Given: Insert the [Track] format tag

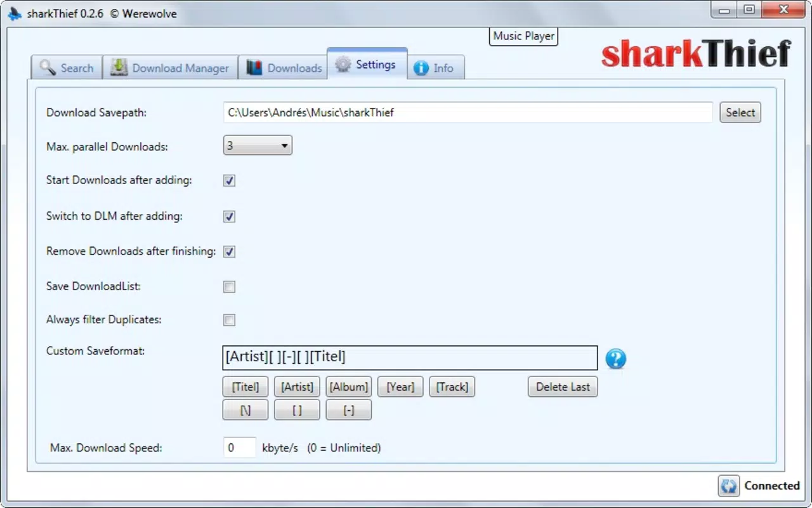Looking at the screenshot, I should pyautogui.click(x=452, y=387).
